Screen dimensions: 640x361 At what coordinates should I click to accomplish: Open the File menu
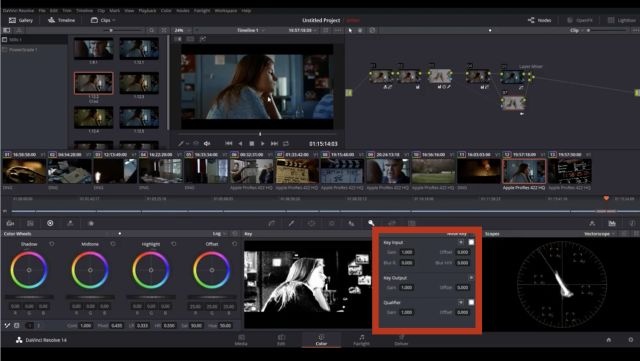click(x=42, y=10)
